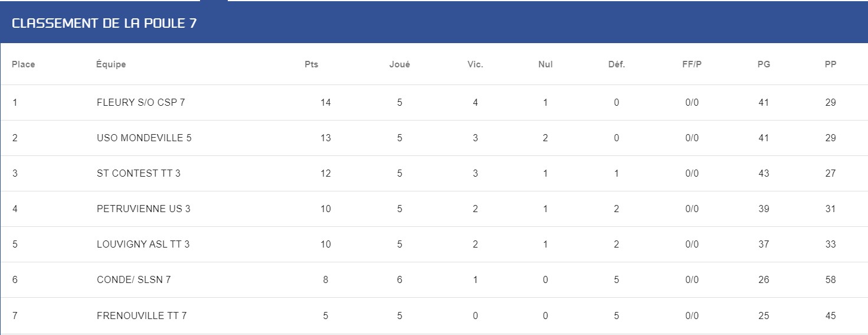Open team FRENOUVILLE TT 7
Screen dimensions: 868x335
pyautogui.click(x=142, y=316)
